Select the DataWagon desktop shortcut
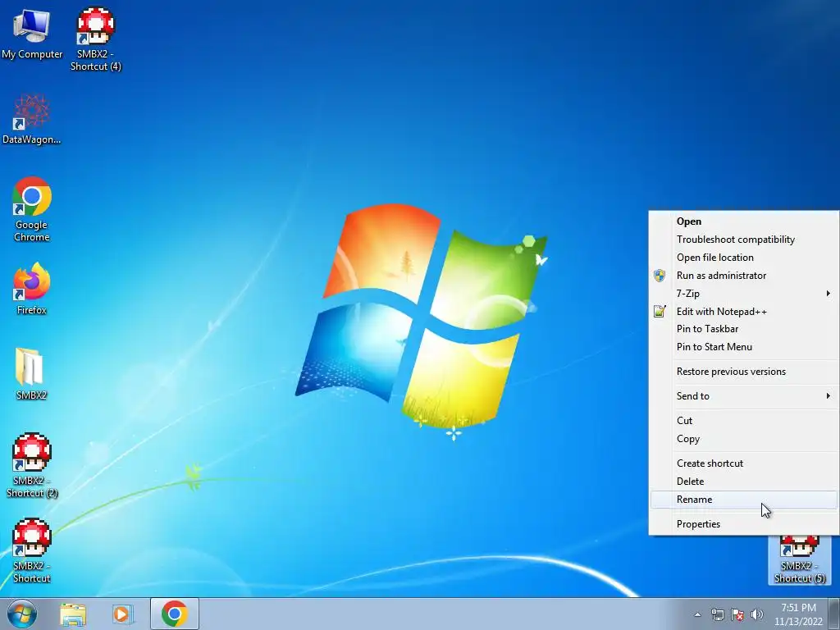This screenshot has width=840, height=630. click(x=32, y=120)
